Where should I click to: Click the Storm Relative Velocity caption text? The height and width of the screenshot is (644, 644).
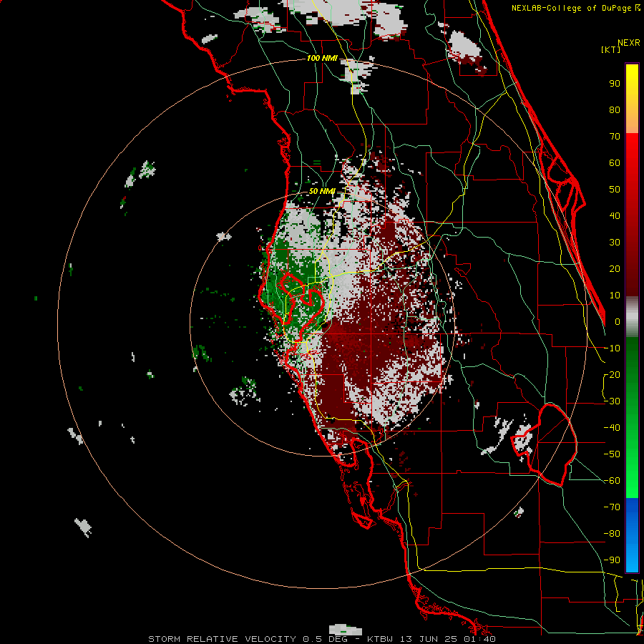tap(321, 639)
